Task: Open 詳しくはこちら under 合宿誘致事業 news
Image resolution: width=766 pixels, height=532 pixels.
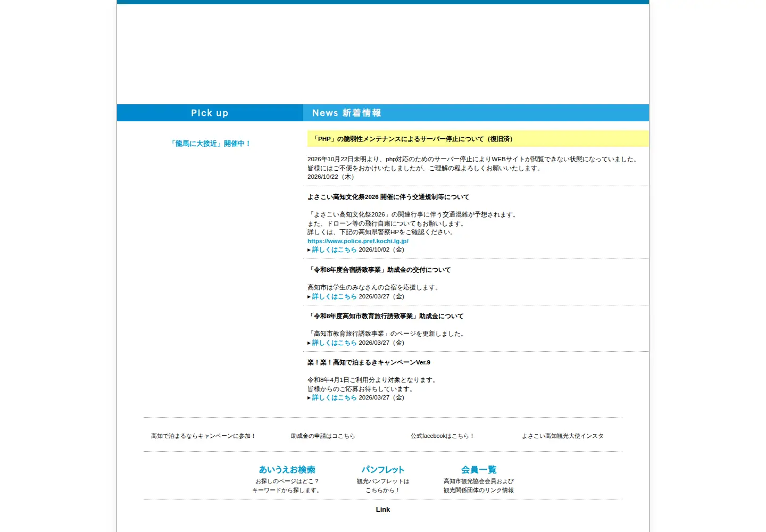Action: point(334,296)
